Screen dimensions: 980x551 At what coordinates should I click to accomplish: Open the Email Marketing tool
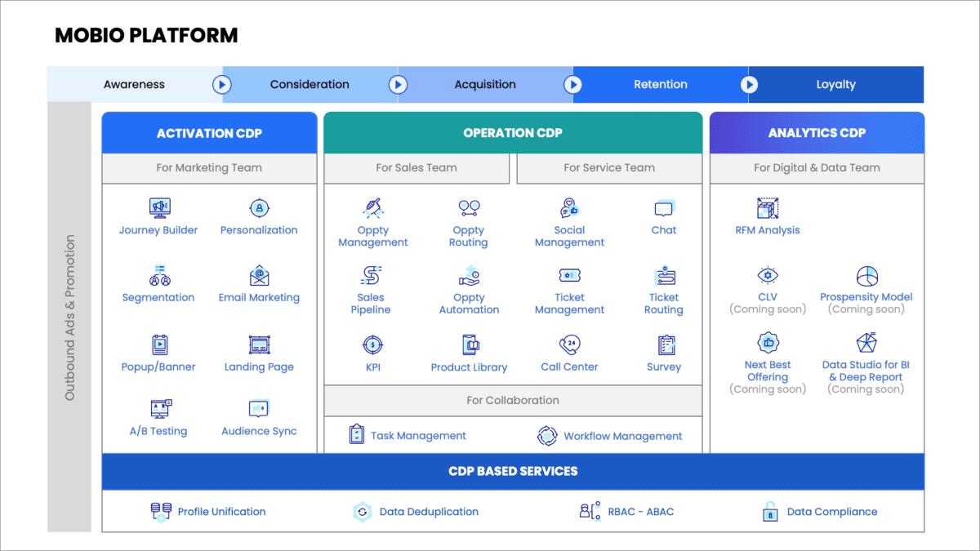(259, 276)
